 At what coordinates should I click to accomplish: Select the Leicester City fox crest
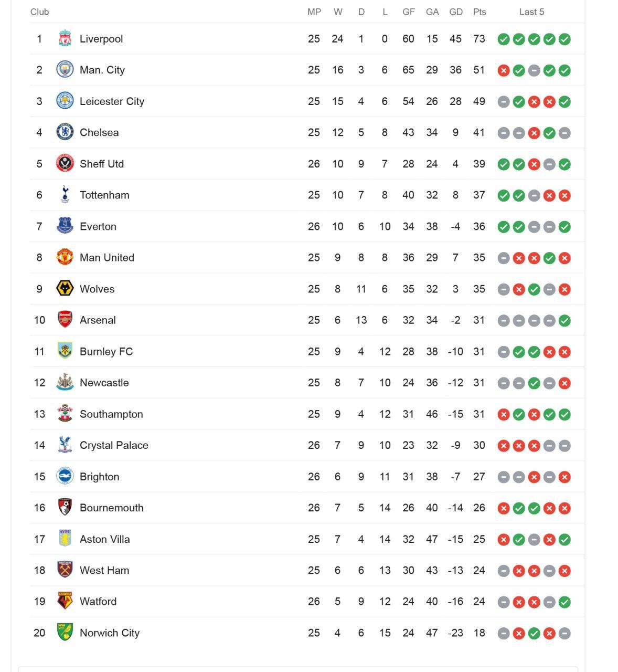coord(65,101)
